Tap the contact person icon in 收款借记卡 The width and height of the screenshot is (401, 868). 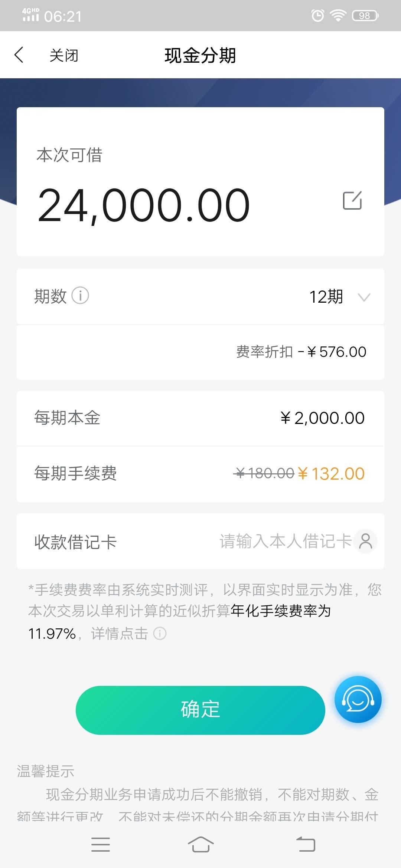(366, 541)
